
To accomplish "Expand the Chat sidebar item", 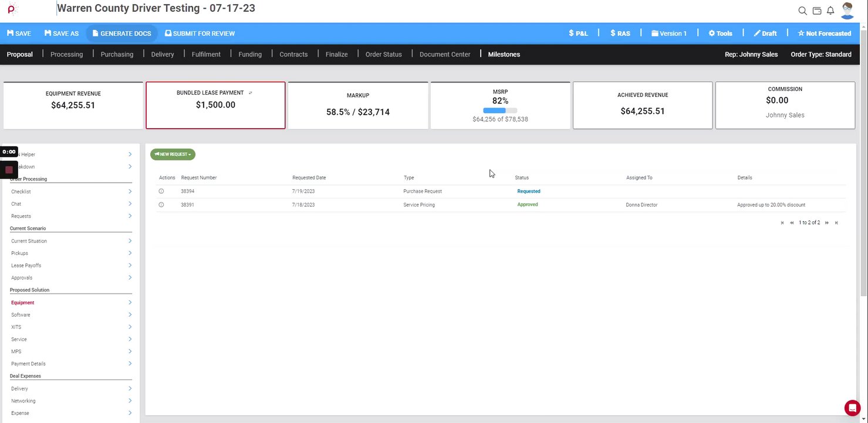I will pyautogui.click(x=130, y=204).
